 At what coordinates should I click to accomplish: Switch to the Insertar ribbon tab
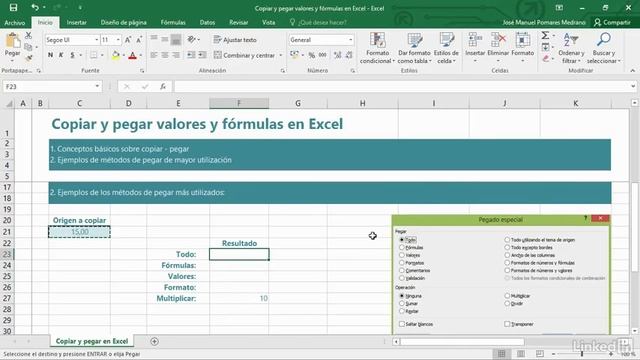click(76, 22)
